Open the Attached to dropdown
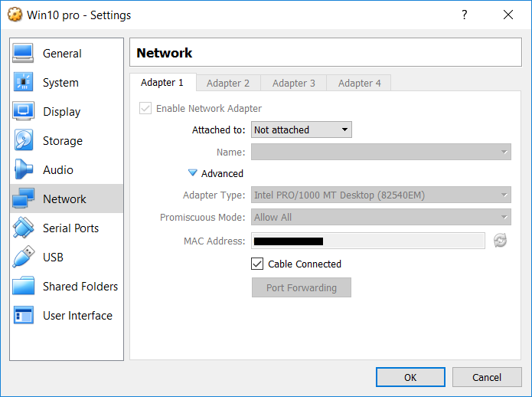532x397 pixels. (x=302, y=130)
